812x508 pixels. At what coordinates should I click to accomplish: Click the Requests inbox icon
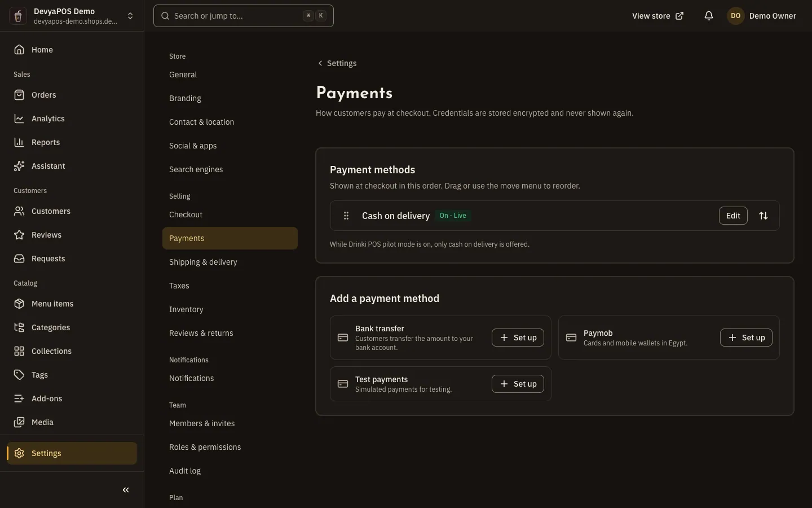[19, 259]
